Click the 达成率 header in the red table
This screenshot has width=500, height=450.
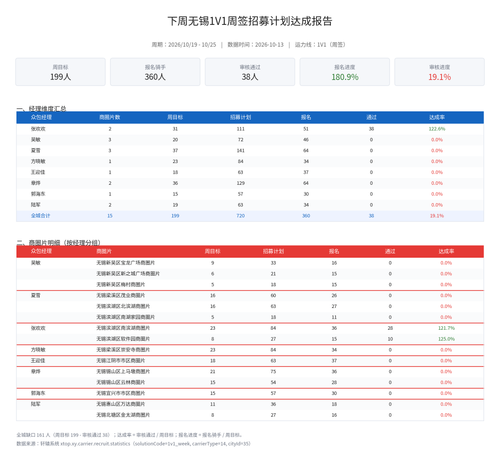[446, 251]
